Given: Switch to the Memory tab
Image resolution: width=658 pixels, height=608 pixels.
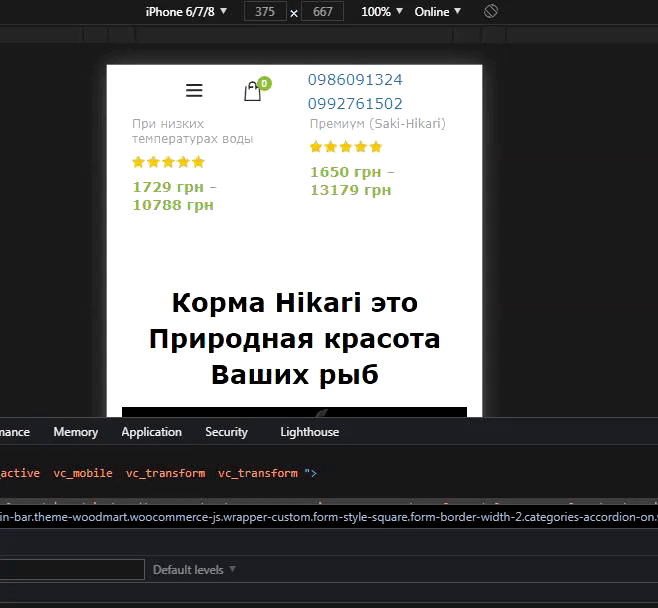Looking at the screenshot, I should coord(76,432).
